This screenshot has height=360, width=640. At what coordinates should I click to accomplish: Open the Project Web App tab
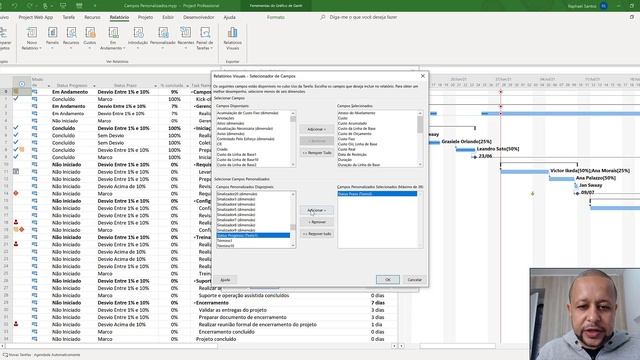pos(36,17)
